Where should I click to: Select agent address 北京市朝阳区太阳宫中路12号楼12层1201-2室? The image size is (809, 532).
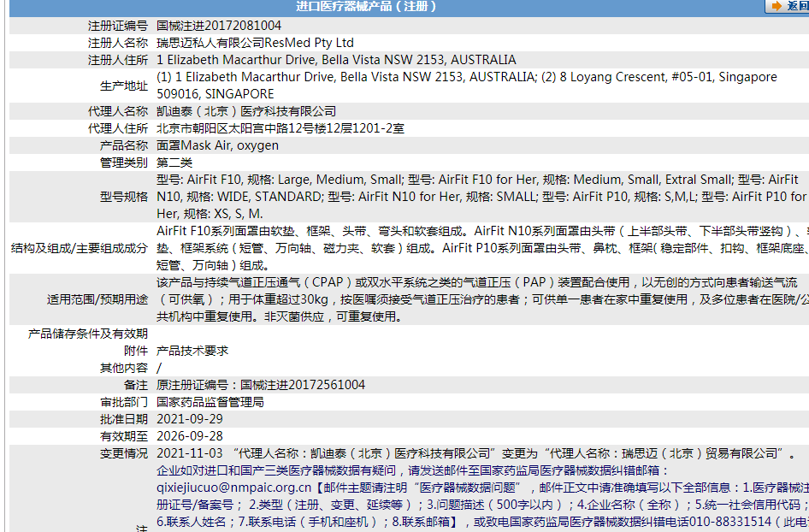coord(280,128)
